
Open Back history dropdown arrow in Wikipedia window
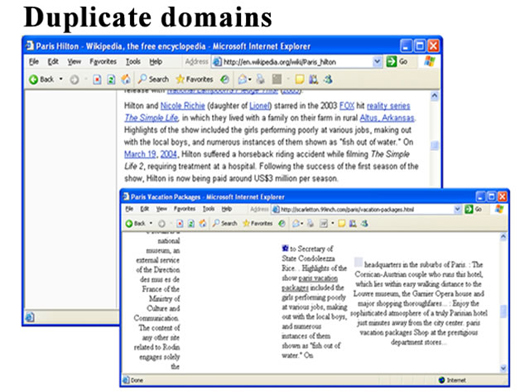(61, 79)
